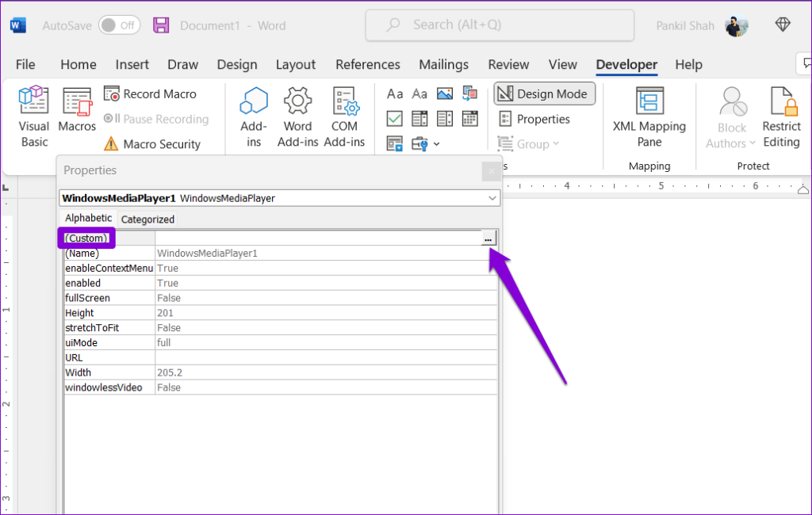Image resolution: width=812 pixels, height=515 pixels.
Task: Enable the AutoSave switch
Action: (119, 25)
